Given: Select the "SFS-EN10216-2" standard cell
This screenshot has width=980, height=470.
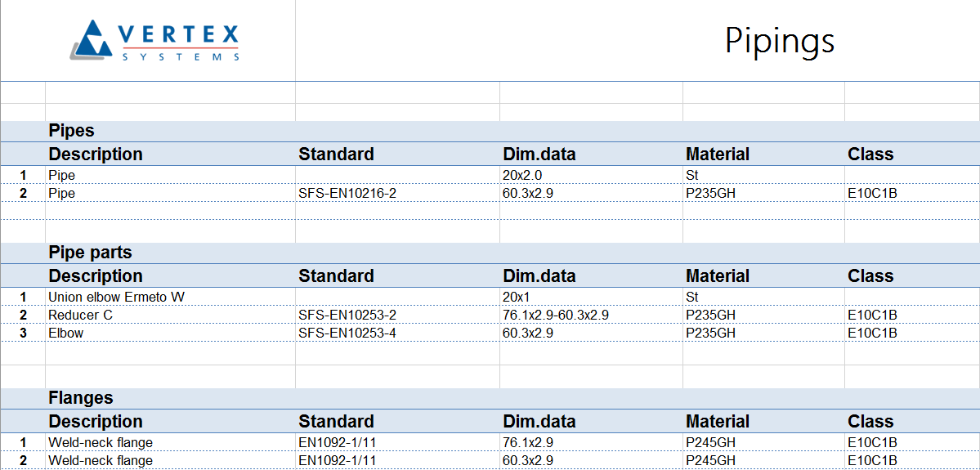Looking at the screenshot, I should [347, 193].
